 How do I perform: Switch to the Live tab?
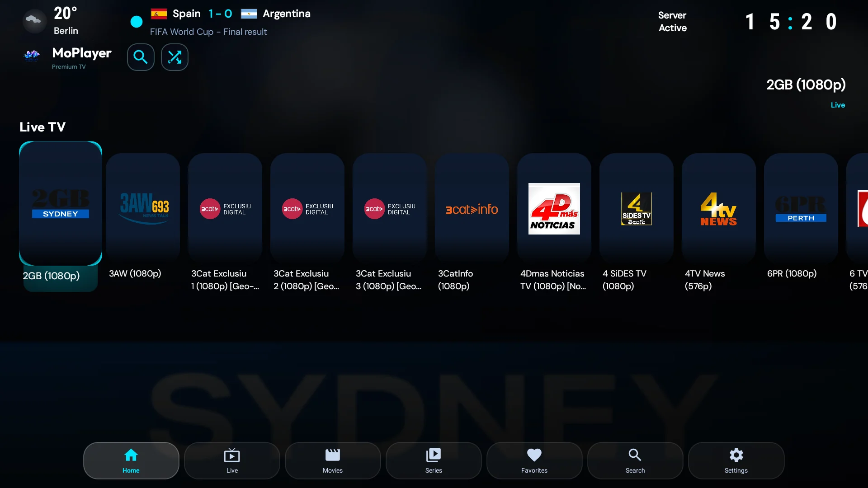[x=232, y=460]
